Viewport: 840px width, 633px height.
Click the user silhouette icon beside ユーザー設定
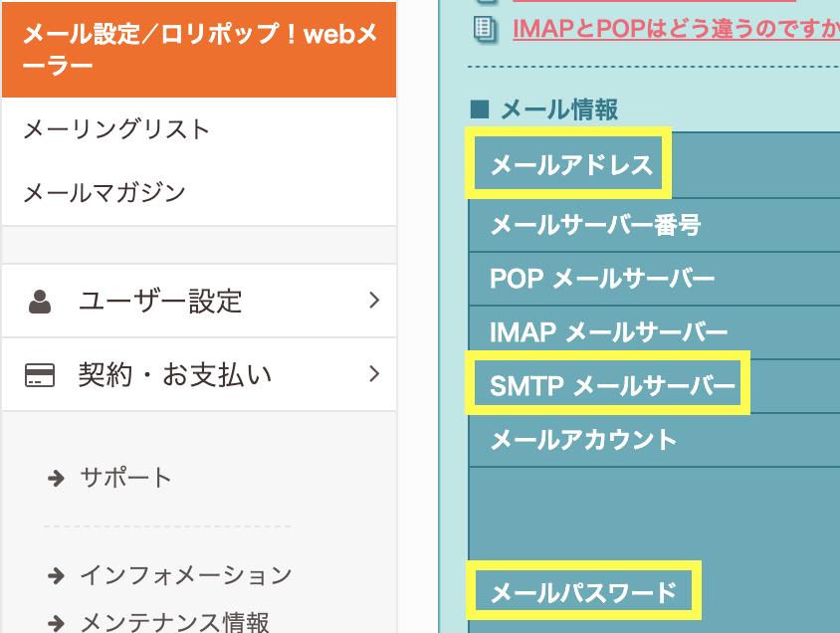[40, 302]
